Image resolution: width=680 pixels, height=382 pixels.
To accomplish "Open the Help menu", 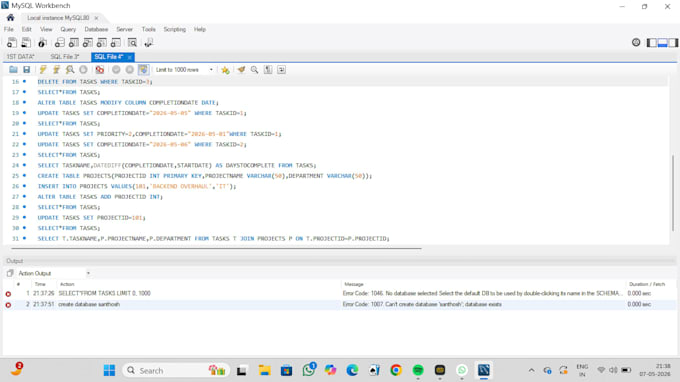I will pyautogui.click(x=199, y=29).
